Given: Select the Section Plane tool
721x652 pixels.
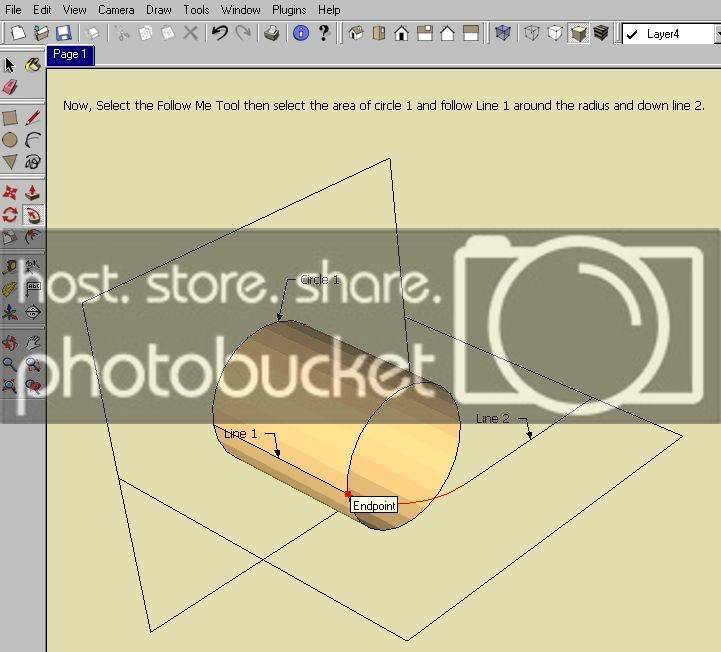Looking at the screenshot, I should point(32,312).
